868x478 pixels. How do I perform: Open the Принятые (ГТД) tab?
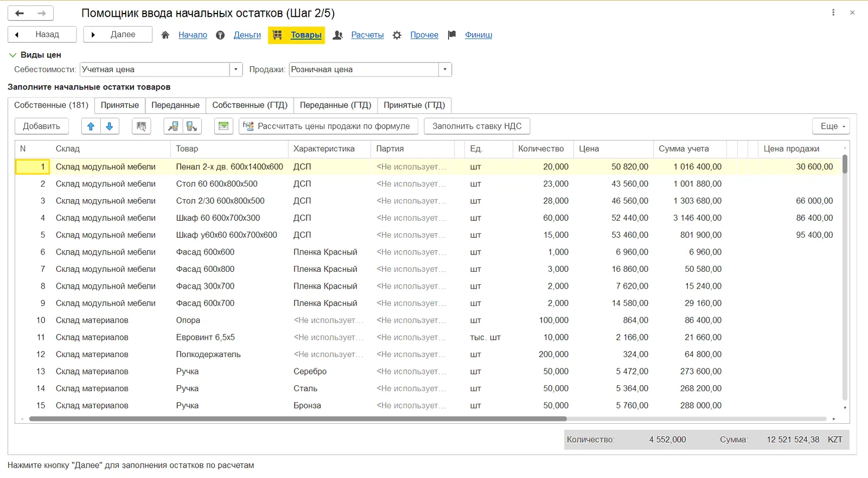(x=414, y=105)
